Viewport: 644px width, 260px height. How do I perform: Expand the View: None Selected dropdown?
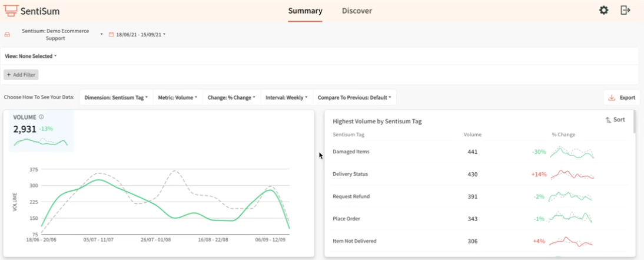[x=31, y=56]
